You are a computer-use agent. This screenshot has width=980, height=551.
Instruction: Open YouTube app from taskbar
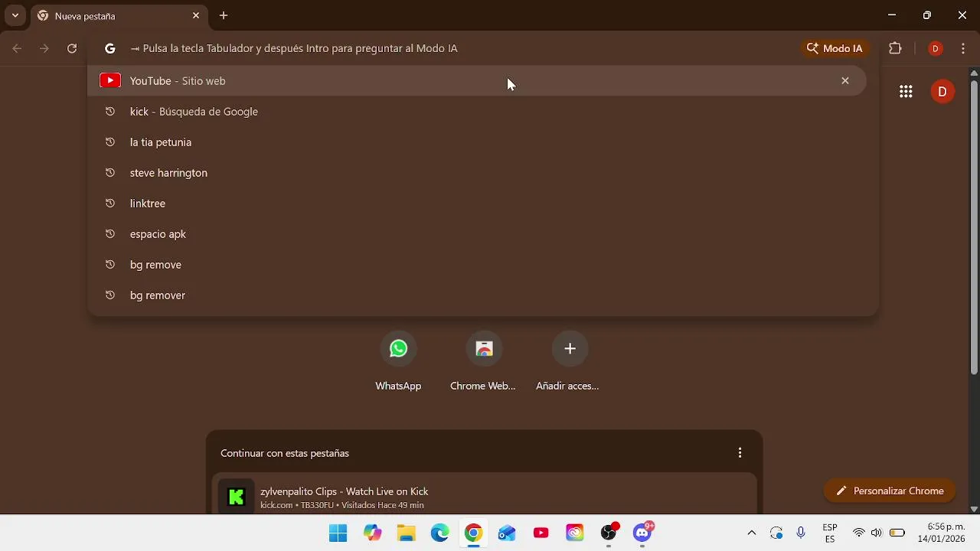541,533
